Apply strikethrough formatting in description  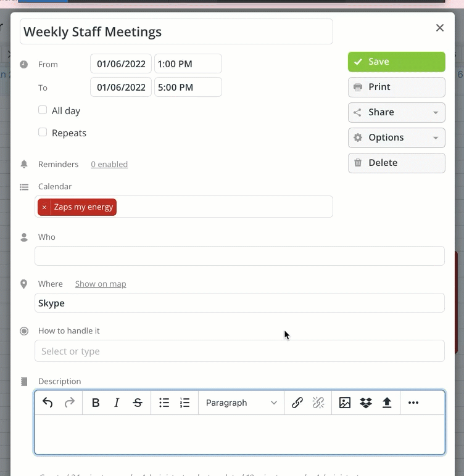click(138, 403)
